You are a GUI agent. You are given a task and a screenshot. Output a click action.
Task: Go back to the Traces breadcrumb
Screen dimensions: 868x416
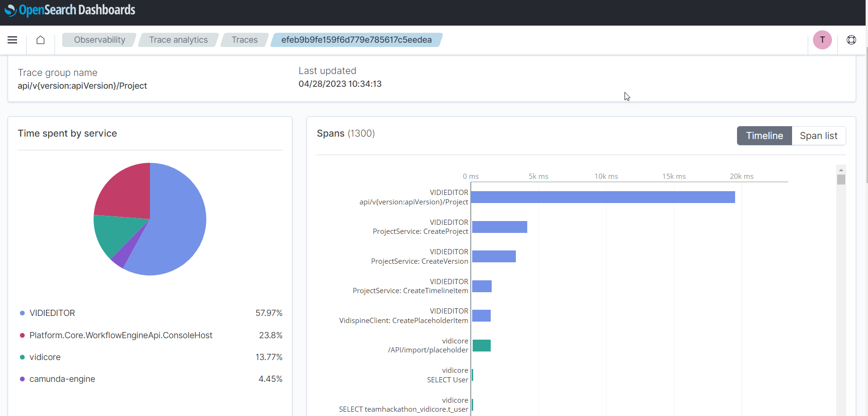coord(244,40)
